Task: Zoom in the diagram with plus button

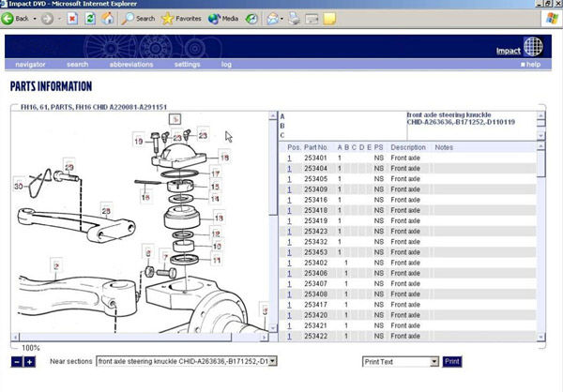Action: coord(29,362)
